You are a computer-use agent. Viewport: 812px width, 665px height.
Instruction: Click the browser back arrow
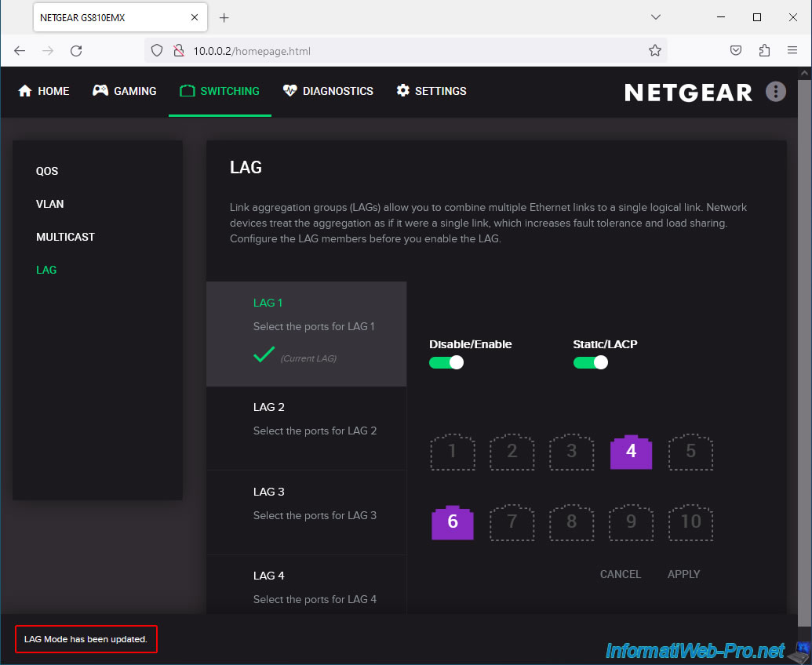[20, 51]
